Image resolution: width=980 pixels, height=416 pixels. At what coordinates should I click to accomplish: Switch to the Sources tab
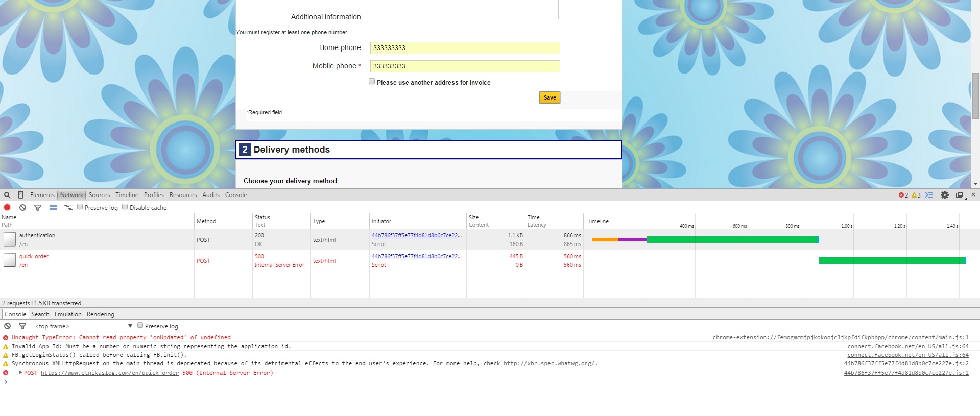point(99,195)
